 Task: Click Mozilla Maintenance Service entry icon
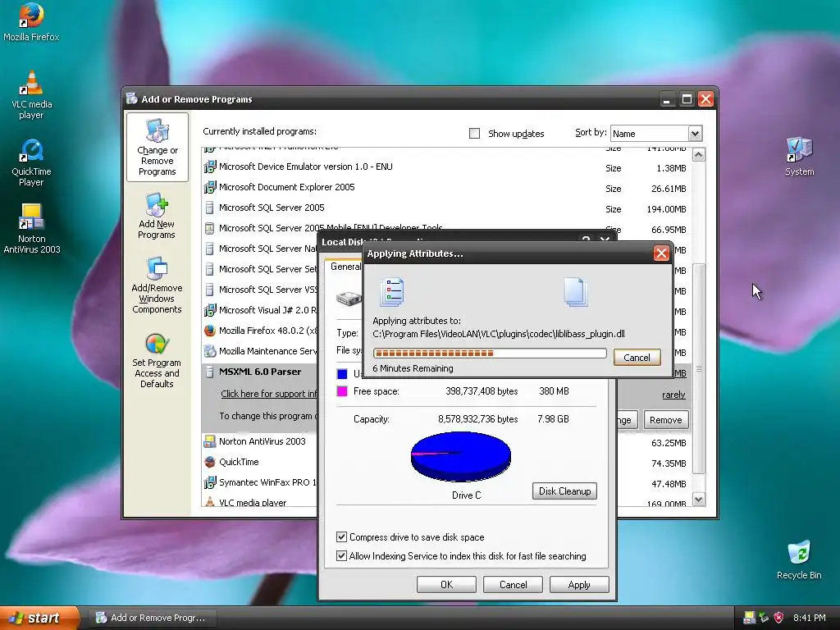click(209, 351)
